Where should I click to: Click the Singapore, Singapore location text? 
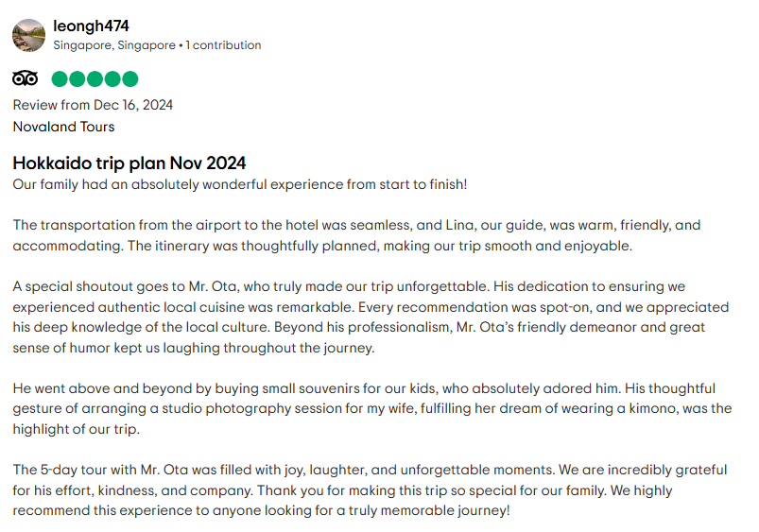(x=114, y=45)
